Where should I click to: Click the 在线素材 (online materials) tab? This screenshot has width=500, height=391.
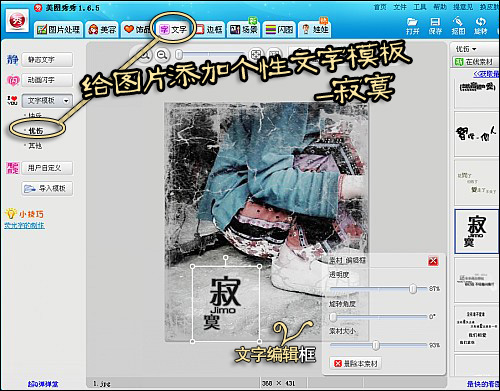pyautogui.click(x=475, y=62)
